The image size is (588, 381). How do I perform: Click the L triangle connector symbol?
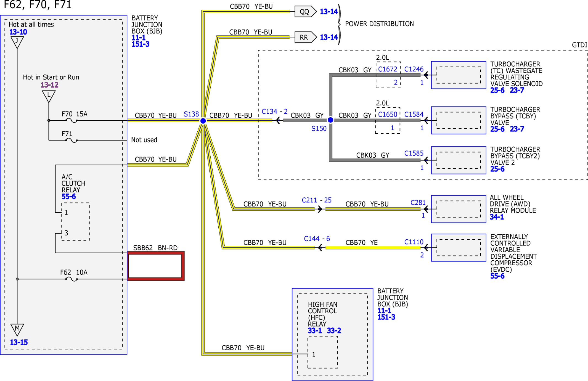click(x=49, y=96)
